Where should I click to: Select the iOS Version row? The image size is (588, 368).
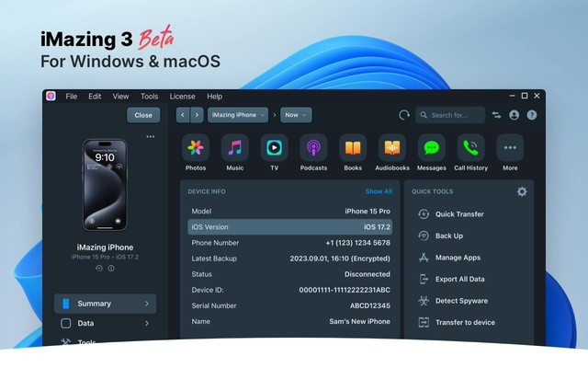tap(290, 227)
